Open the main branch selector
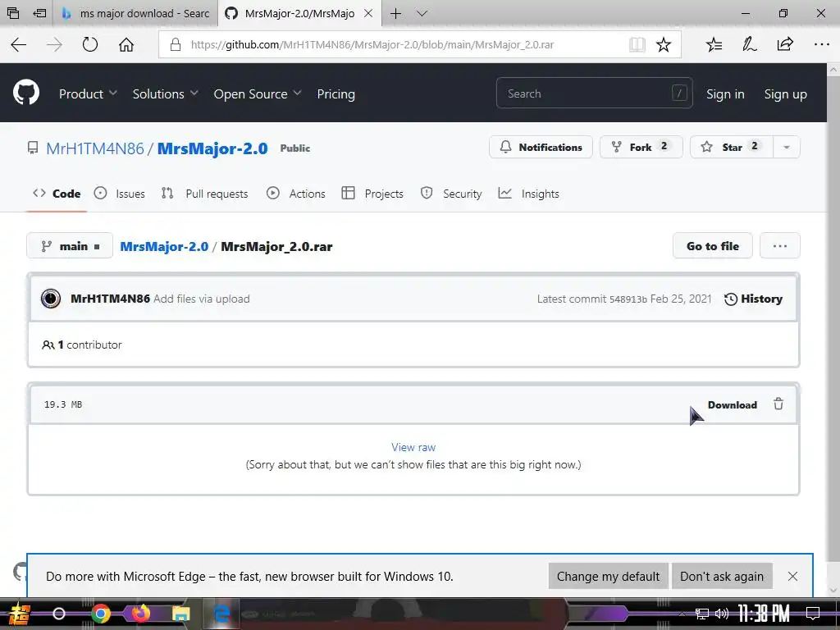The width and height of the screenshot is (840, 630). 70,246
